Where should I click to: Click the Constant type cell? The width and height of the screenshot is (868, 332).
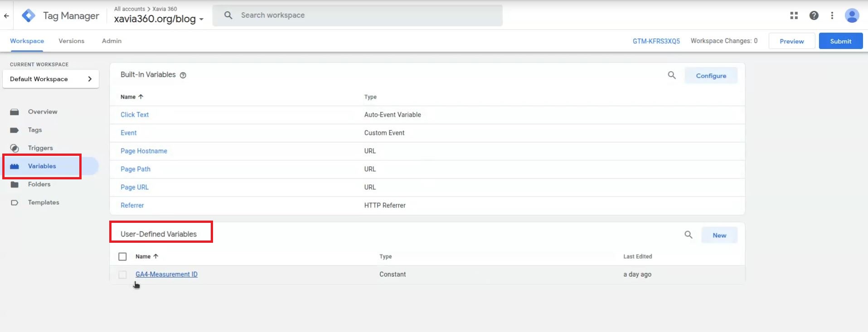(x=393, y=274)
